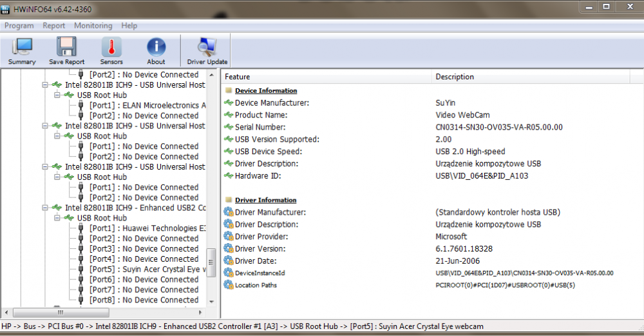
Task: Click USB icon beside USB Version Supported
Action: (229, 139)
